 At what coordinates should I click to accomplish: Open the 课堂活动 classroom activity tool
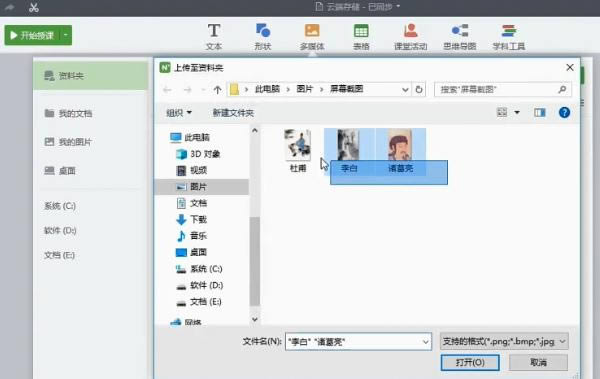[x=411, y=37]
